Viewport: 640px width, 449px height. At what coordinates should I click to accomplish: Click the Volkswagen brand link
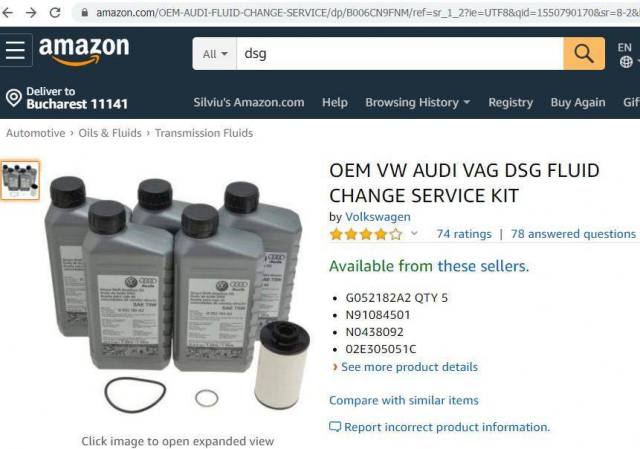click(378, 217)
